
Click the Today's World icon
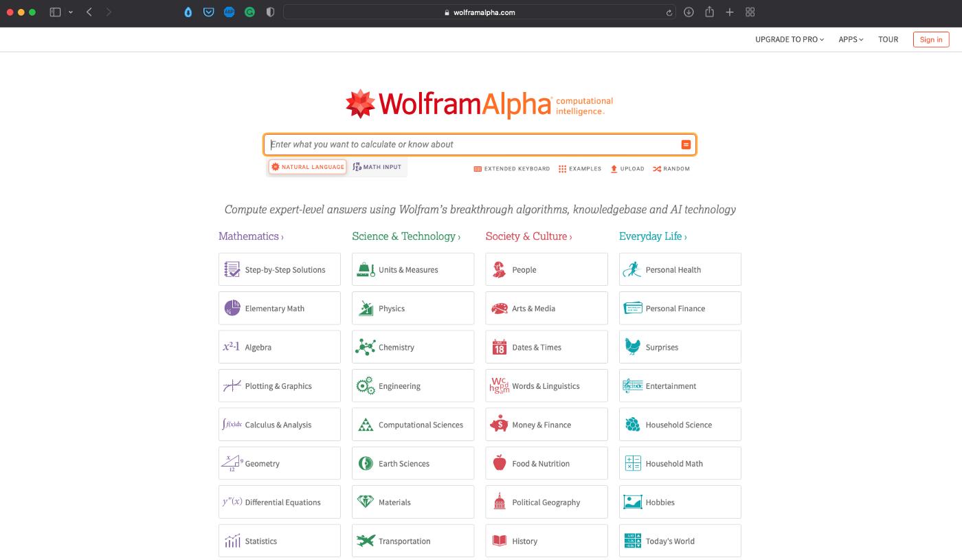[632, 541]
